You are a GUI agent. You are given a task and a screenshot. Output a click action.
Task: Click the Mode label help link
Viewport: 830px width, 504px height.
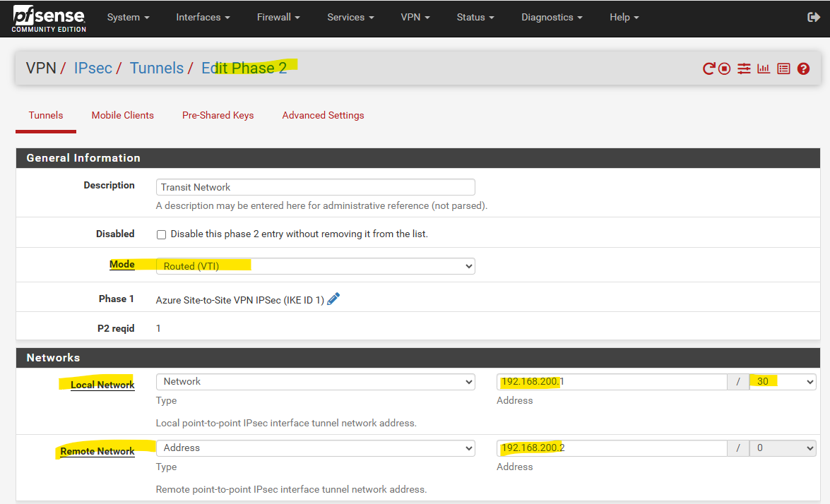coord(121,265)
